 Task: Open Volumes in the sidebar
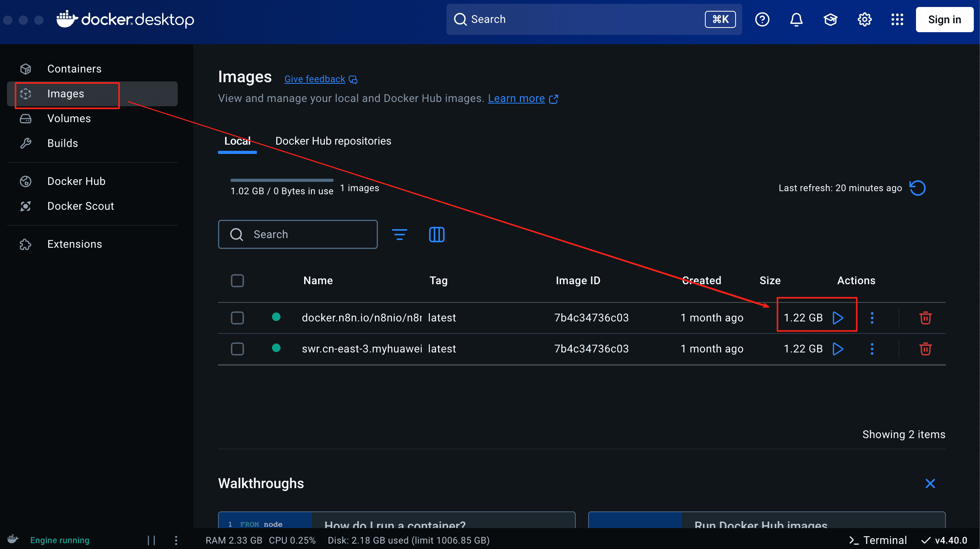69,119
